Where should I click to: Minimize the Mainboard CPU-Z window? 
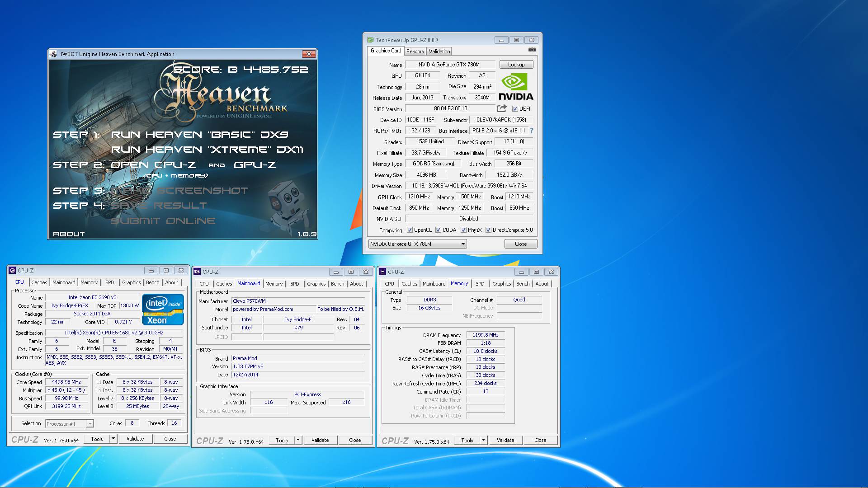coord(335,272)
